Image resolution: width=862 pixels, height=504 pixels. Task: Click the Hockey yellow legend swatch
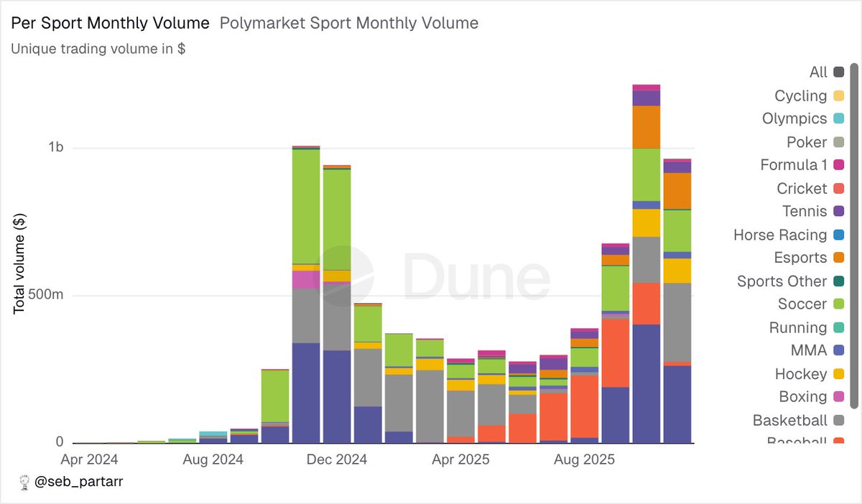838,374
